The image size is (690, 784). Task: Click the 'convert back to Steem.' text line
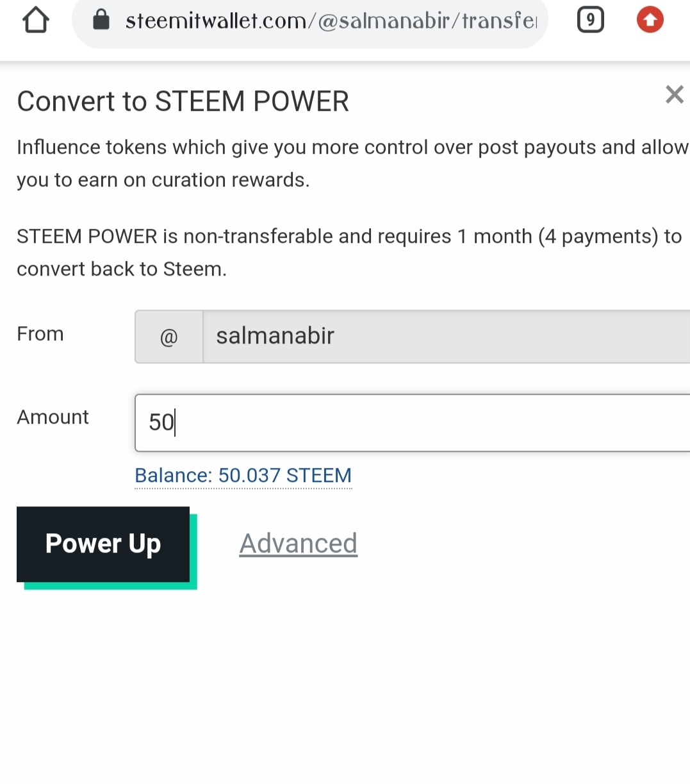click(122, 269)
